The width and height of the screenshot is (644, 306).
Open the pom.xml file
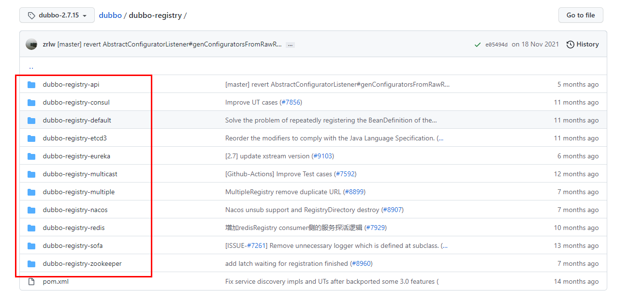(x=56, y=281)
